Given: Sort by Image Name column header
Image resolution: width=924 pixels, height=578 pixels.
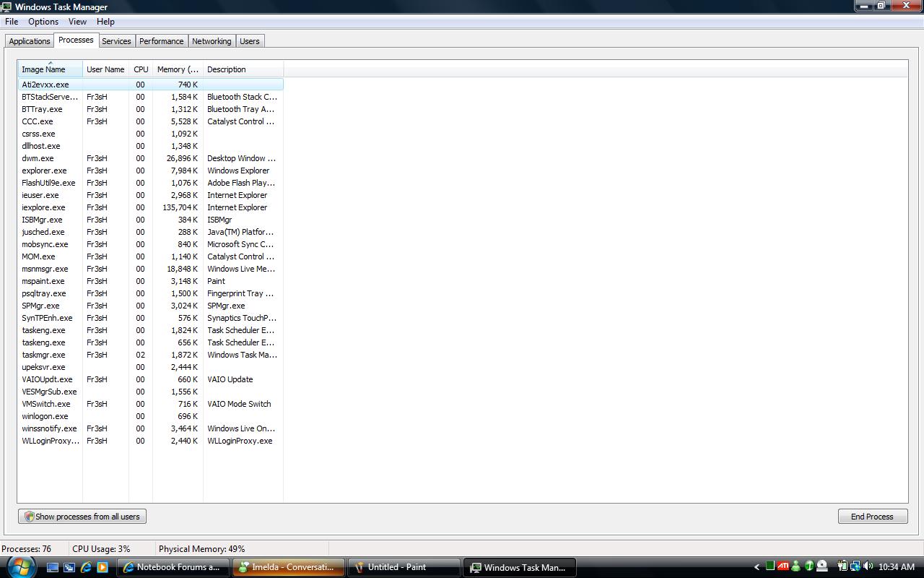Looking at the screenshot, I should coord(50,69).
